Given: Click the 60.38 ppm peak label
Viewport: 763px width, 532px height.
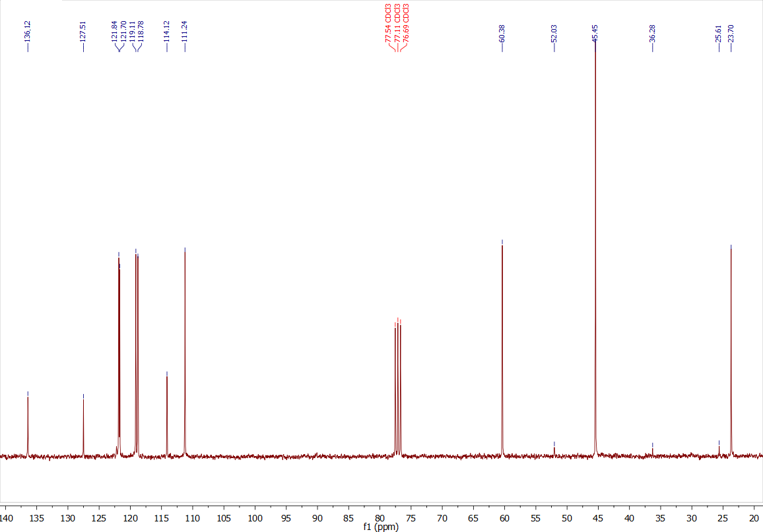Looking at the screenshot, I should [502, 31].
